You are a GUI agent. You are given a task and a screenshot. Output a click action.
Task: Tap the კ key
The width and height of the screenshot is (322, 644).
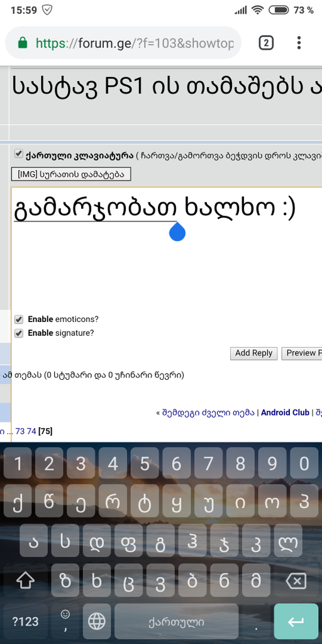pyautogui.click(x=256, y=540)
